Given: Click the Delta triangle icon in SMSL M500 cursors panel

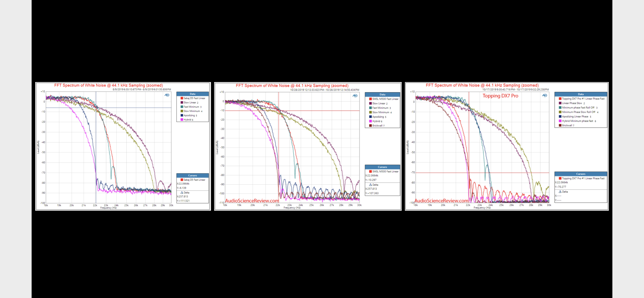Looking at the screenshot, I should pyautogui.click(x=370, y=185).
